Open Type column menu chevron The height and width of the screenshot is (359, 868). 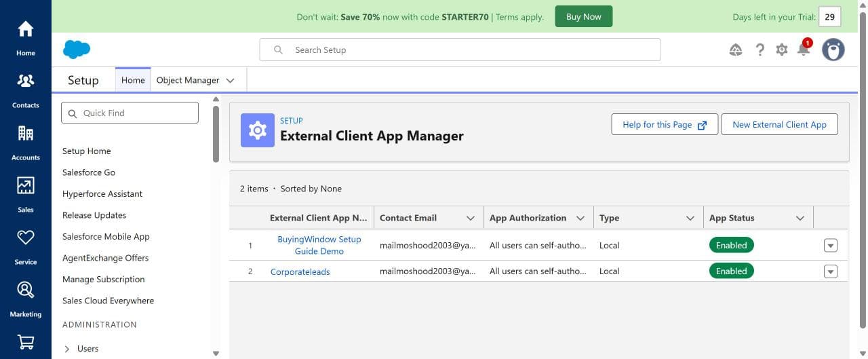[x=690, y=218]
